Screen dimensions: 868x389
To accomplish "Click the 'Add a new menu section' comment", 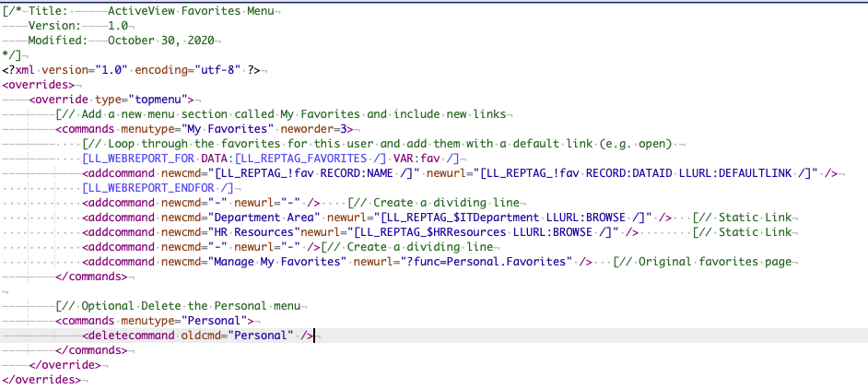I will click(281, 114).
